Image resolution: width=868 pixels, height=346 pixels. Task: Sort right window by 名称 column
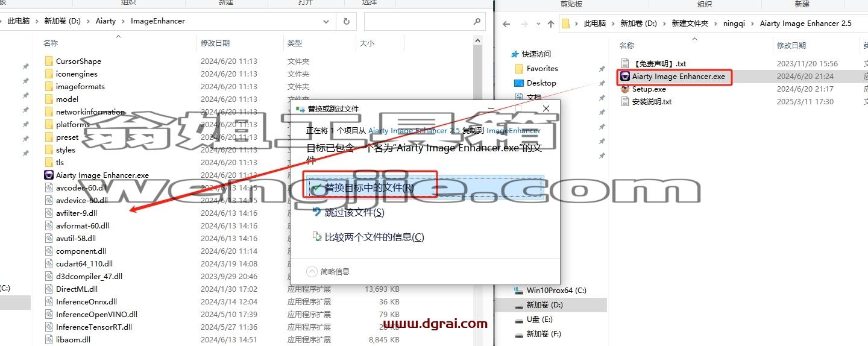(x=627, y=45)
